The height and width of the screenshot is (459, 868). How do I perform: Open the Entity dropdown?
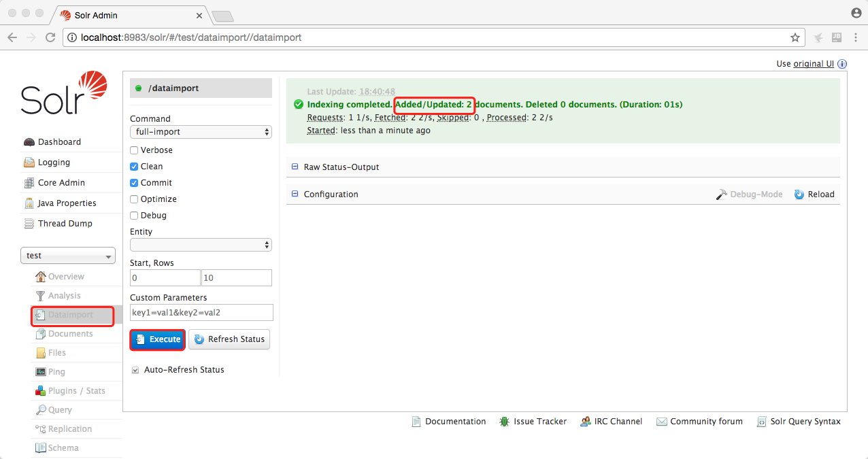(x=201, y=245)
